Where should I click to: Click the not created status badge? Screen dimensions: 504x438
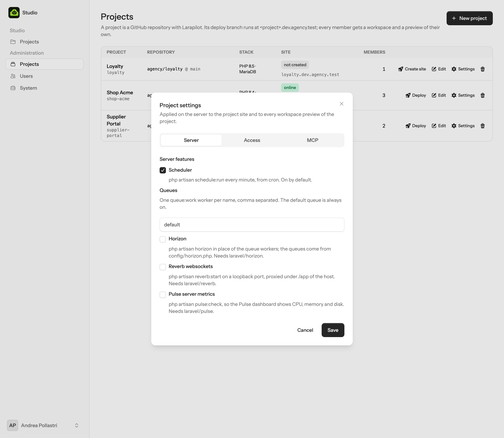click(x=295, y=65)
